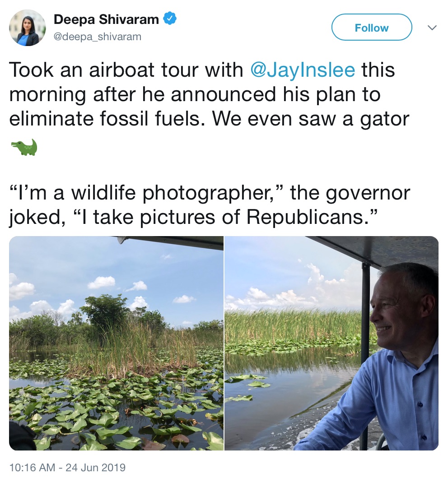Open the @deepa_shivaram handle

point(98,37)
